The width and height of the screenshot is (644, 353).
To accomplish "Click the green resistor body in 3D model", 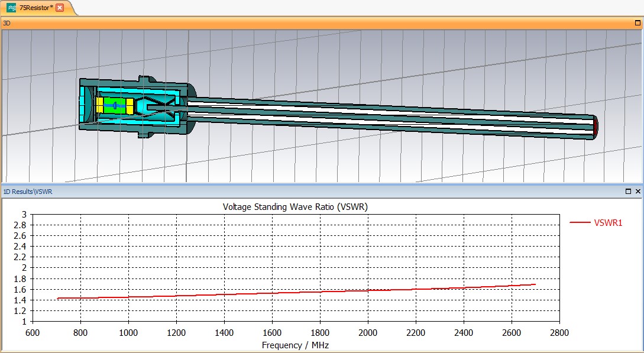I will 115,105.
